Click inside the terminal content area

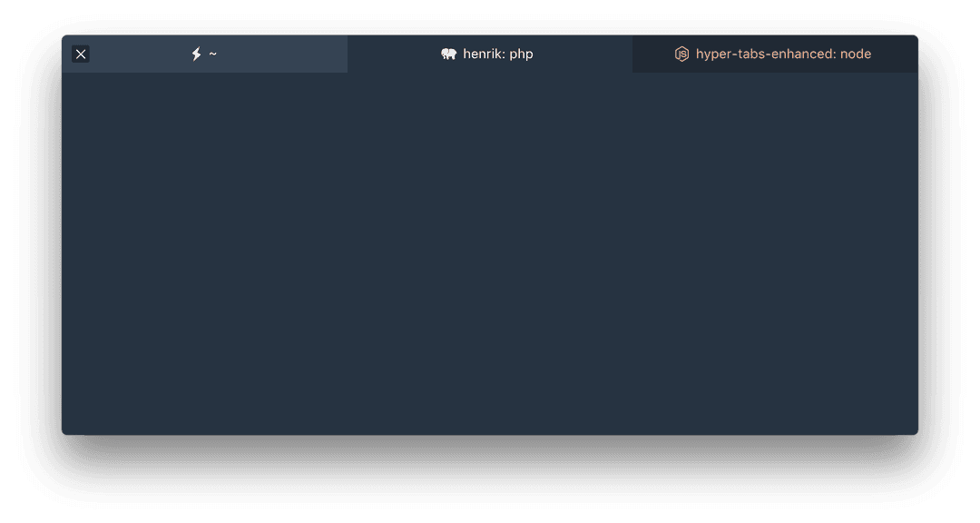(x=490, y=254)
